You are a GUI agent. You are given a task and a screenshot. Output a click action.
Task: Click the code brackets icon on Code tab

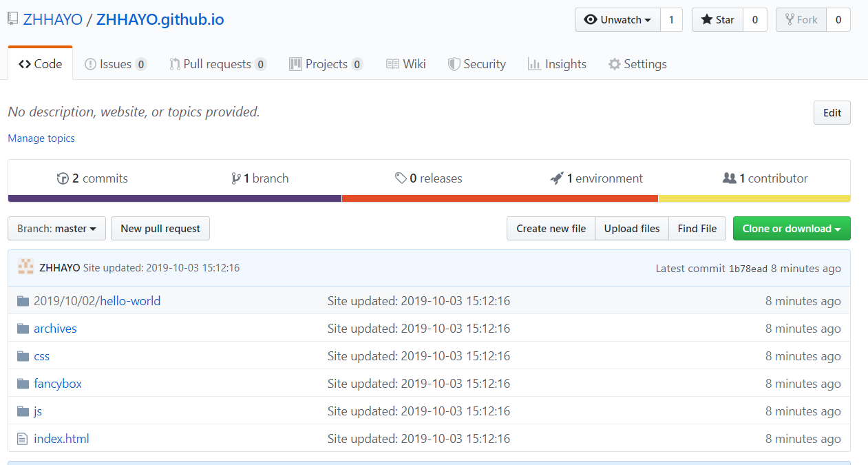point(25,64)
